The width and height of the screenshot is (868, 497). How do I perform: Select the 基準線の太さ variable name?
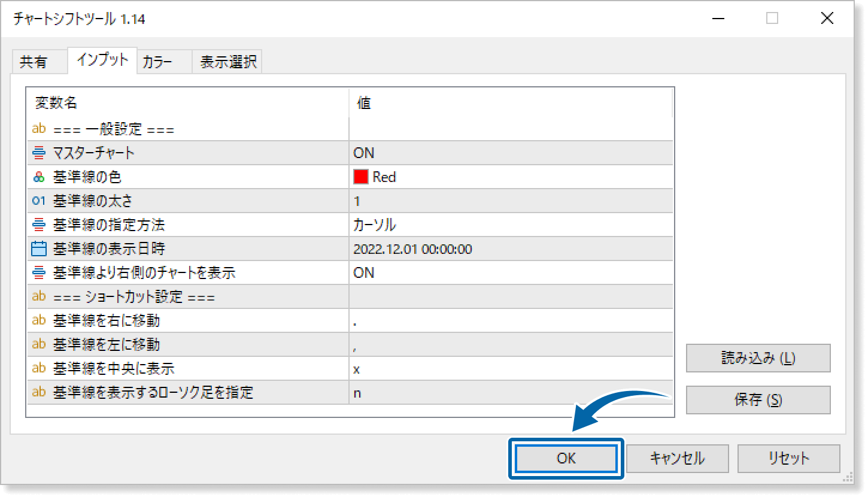pos(93,201)
